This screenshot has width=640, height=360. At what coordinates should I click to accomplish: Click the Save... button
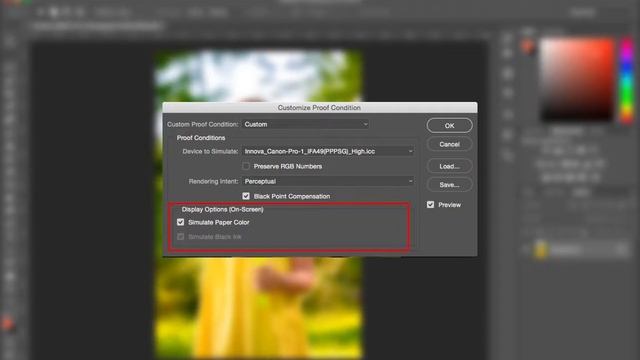click(x=449, y=185)
